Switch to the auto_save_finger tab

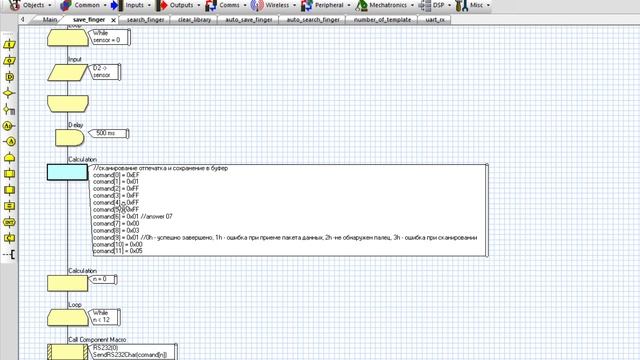tap(249, 20)
